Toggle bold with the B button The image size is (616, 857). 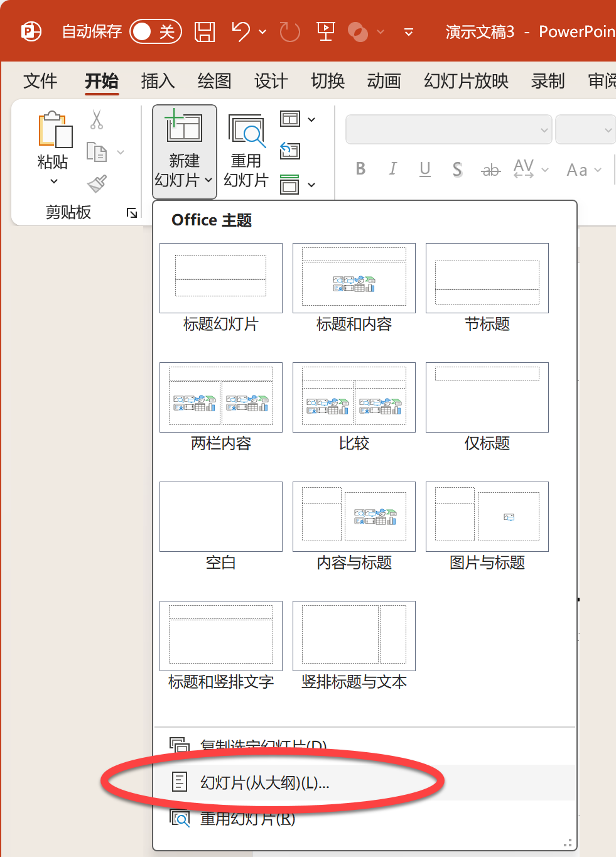click(360, 168)
